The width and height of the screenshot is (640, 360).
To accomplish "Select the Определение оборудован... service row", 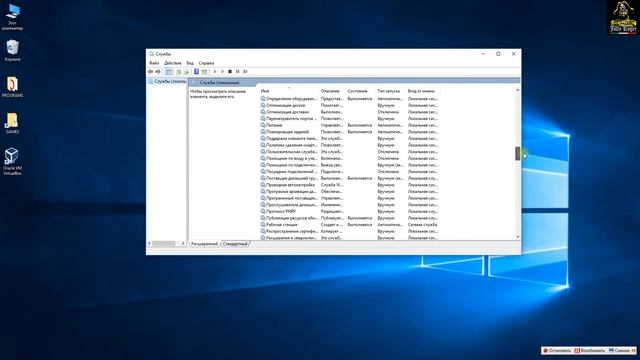I will pyautogui.click(x=349, y=99).
